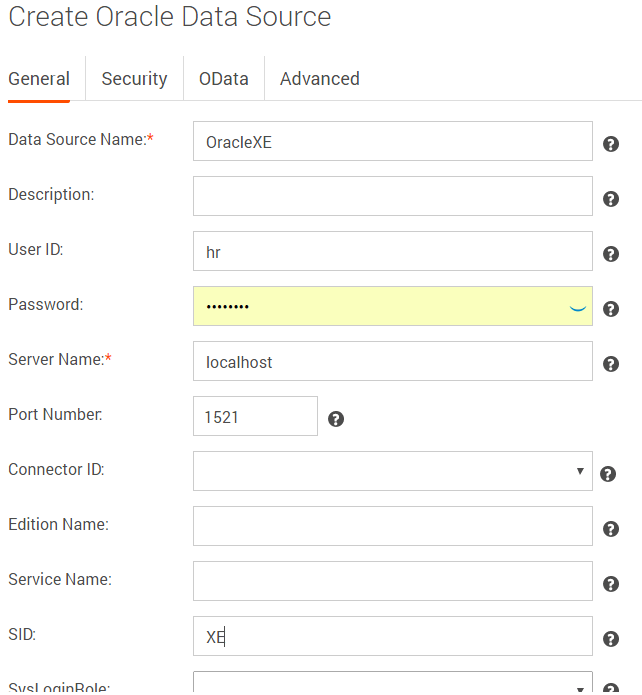Open help for User ID field
Image resolution: width=642 pixels, height=695 pixels.
[x=611, y=254]
